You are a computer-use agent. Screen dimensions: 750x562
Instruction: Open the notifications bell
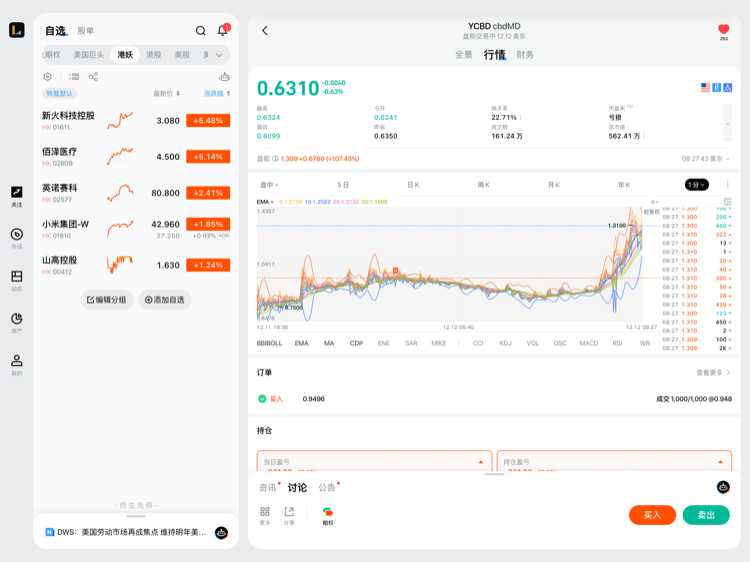[222, 31]
